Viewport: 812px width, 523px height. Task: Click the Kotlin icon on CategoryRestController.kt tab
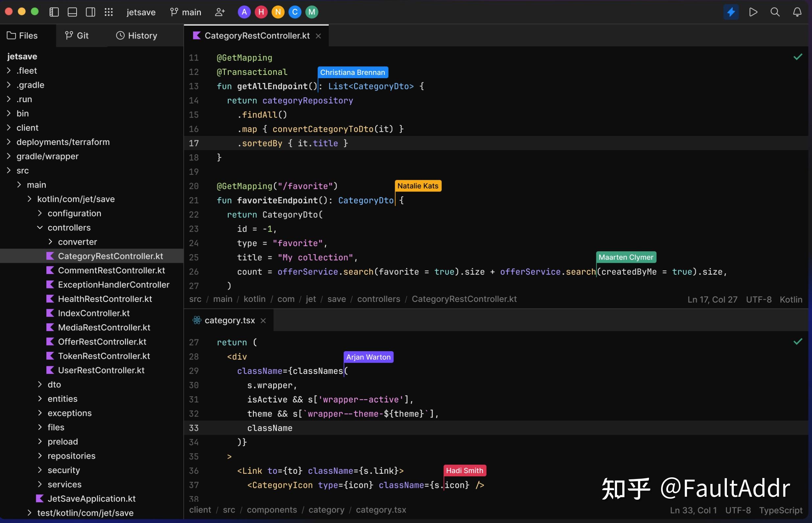pyautogui.click(x=196, y=35)
